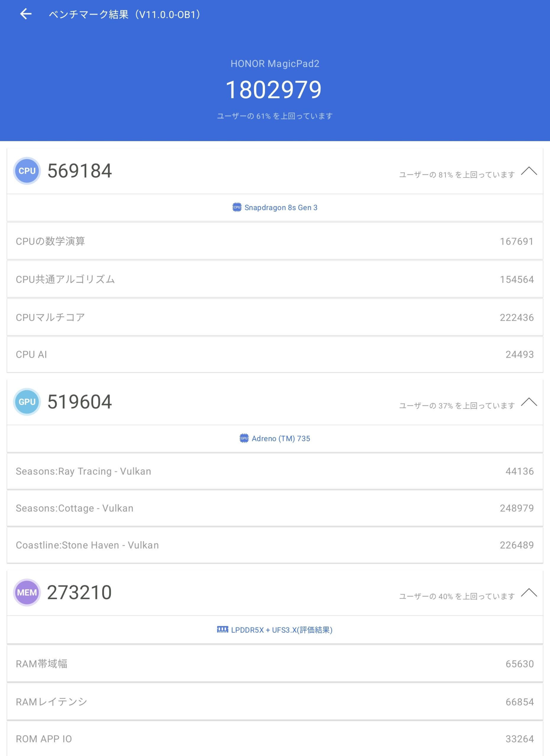Click the purple MEM score badge
Image resolution: width=550 pixels, height=756 pixels.
tap(27, 592)
